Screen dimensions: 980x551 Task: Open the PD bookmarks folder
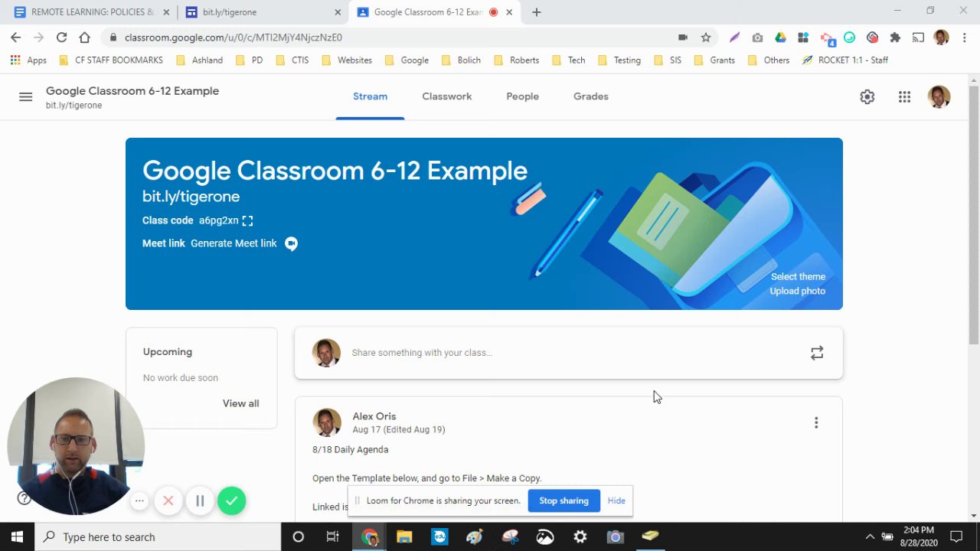click(x=249, y=60)
